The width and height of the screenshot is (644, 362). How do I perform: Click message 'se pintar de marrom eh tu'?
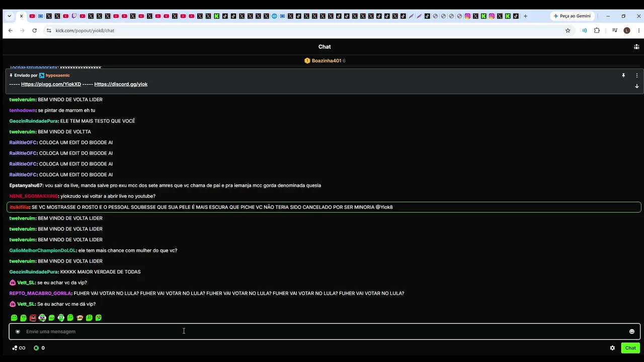66,110
